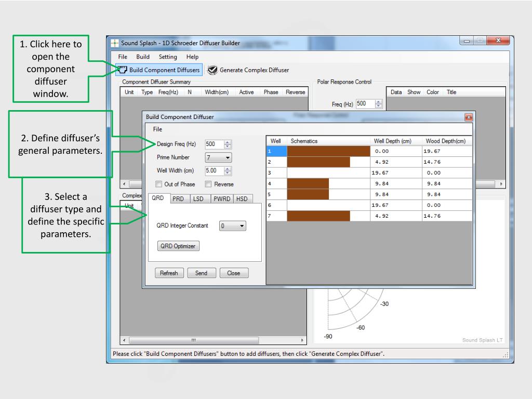Select well row 6 in the table
This screenshot has width=532, height=399.
pyautogui.click(x=369, y=205)
